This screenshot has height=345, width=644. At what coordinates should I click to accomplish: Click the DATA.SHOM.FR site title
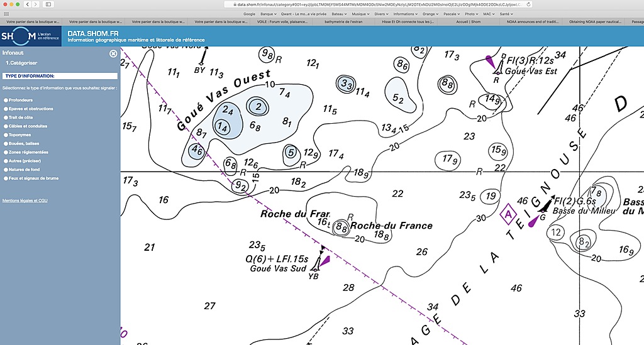[x=93, y=34]
